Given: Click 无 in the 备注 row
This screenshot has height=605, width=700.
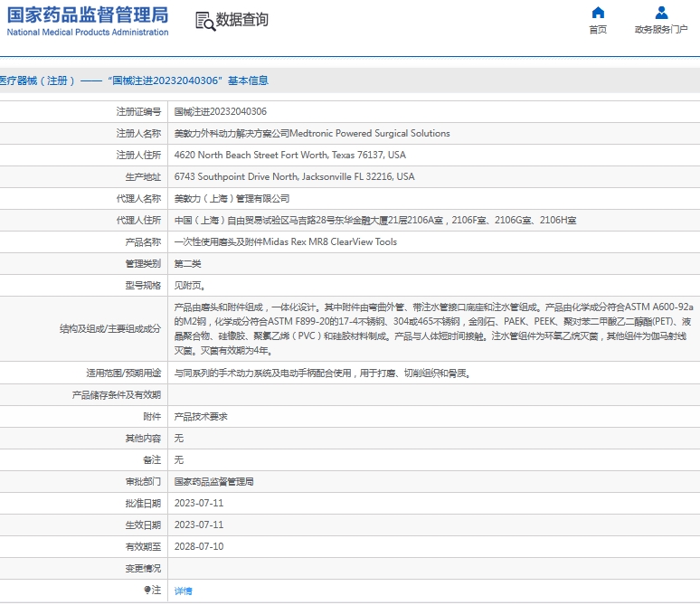Looking at the screenshot, I should point(178,460).
